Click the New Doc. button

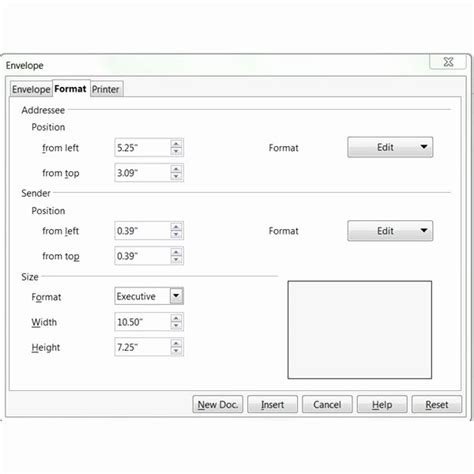(218, 405)
